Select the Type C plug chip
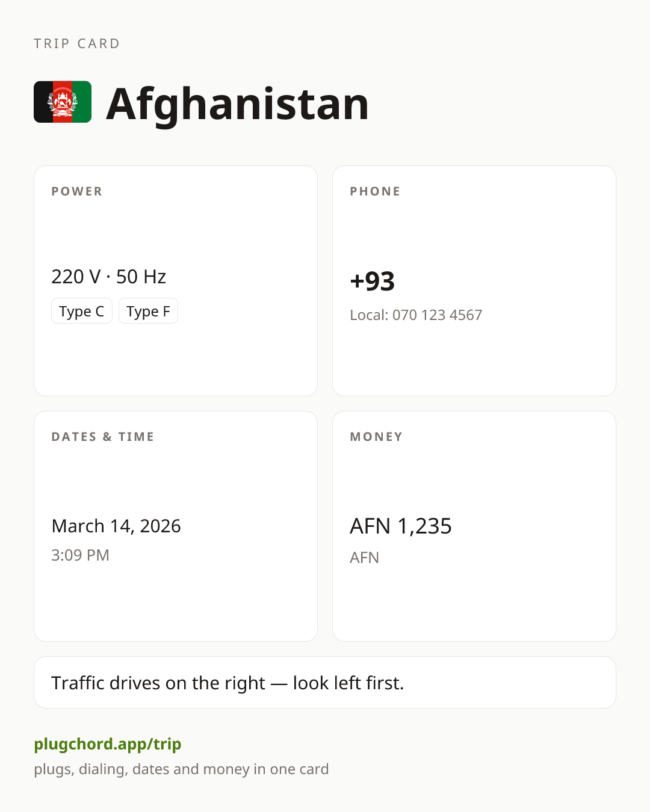This screenshot has height=812, width=650. click(82, 311)
